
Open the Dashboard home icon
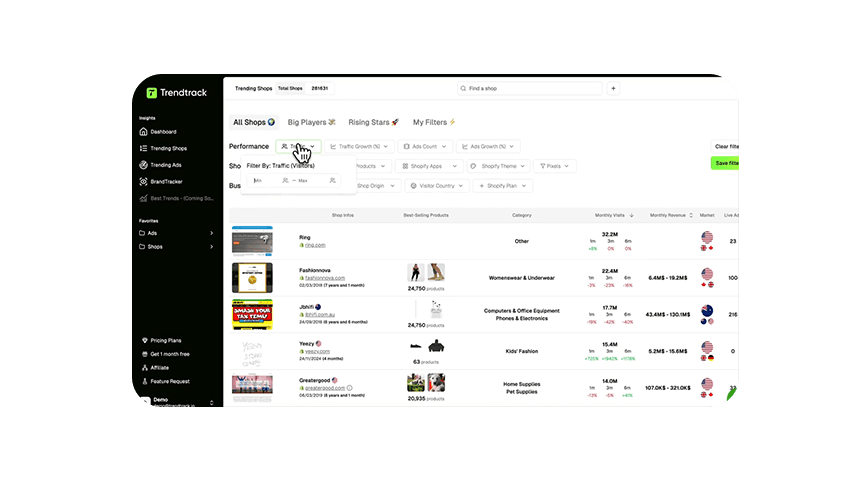click(x=143, y=131)
